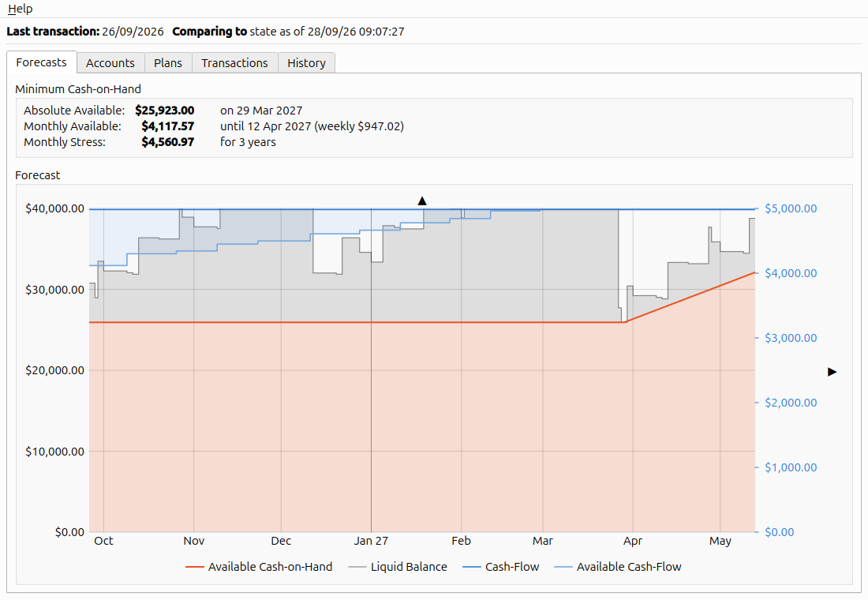This screenshot has height=600, width=868.
Task: Click the $20,000.00 axis label
Action: 54,370
